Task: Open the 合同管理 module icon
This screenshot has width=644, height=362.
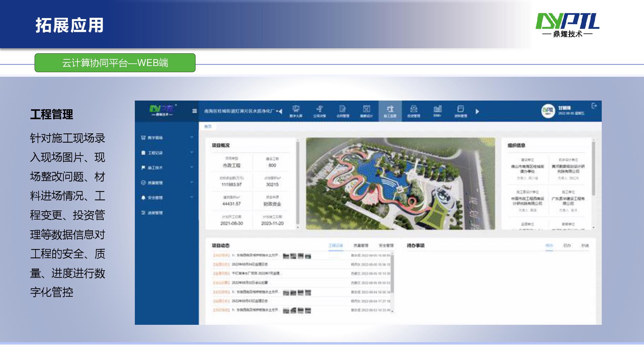Action: 343,110
